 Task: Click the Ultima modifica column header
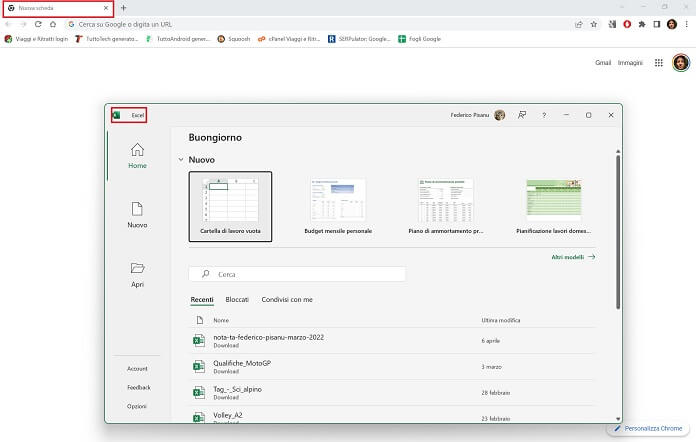click(501, 320)
